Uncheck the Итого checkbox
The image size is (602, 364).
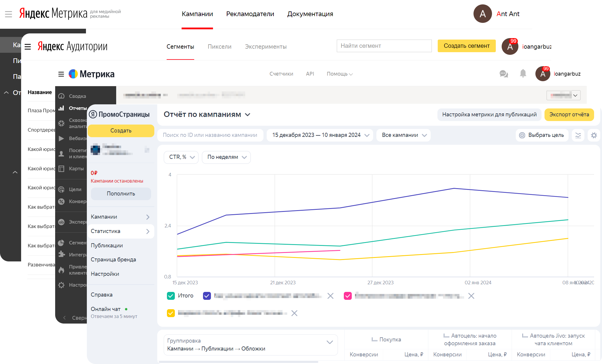tap(171, 296)
